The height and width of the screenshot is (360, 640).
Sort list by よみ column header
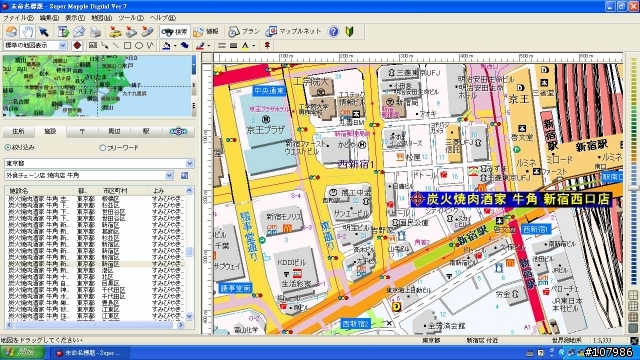pos(168,191)
